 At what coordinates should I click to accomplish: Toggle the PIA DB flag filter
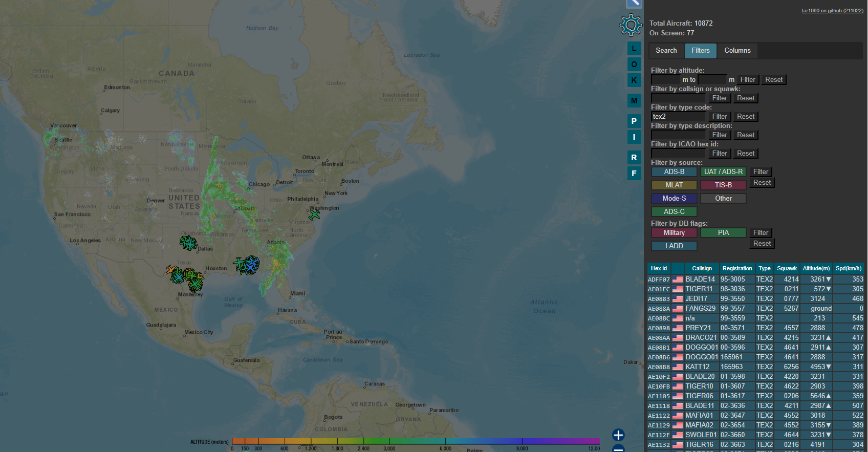pos(723,233)
